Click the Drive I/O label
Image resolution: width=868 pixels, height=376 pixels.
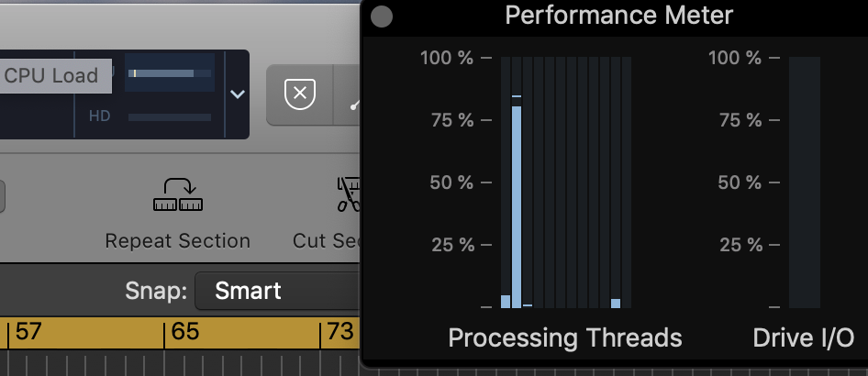click(803, 337)
